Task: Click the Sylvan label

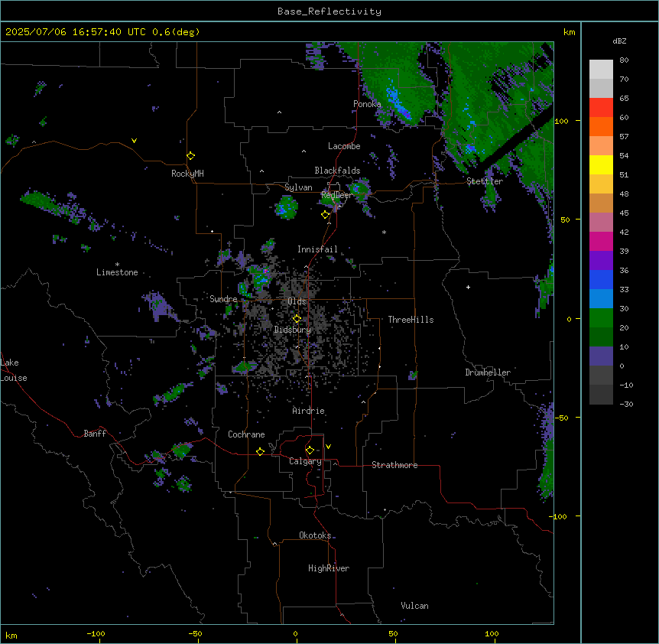Action: click(x=298, y=187)
